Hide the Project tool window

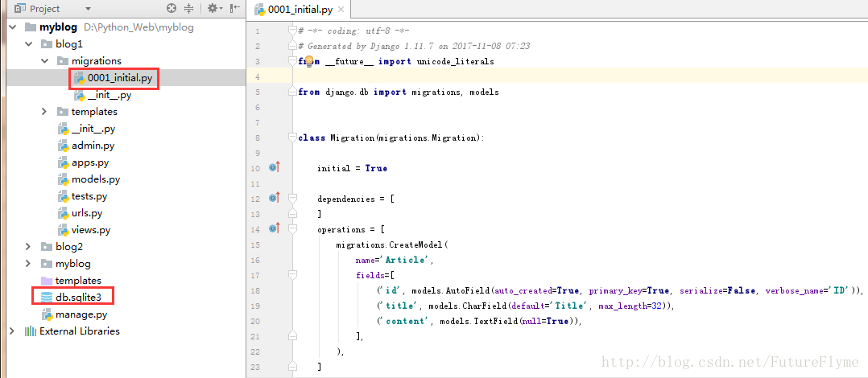tap(235, 8)
